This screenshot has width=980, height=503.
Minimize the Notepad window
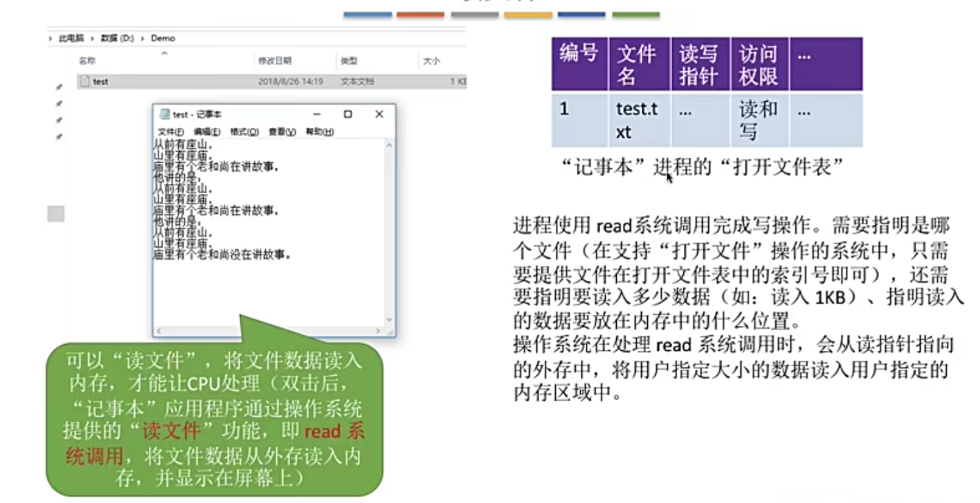(x=317, y=114)
